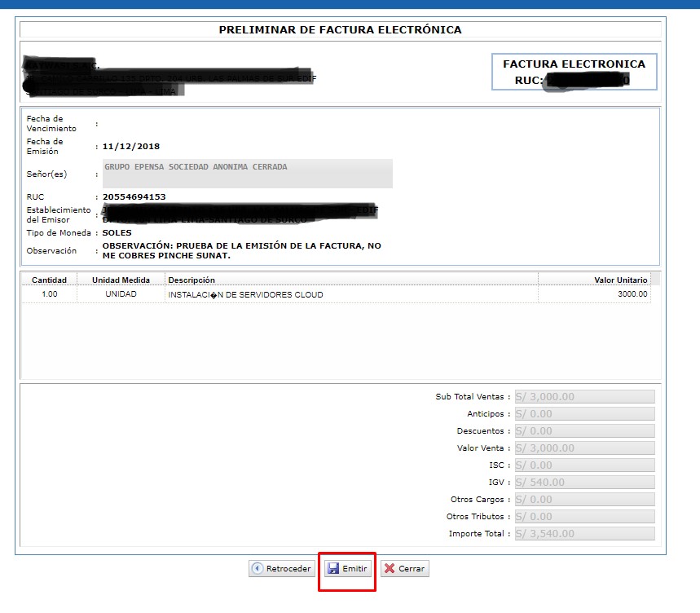Click the PRELIMINAR DE FACTURA ELECTRÓNICA title

pyautogui.click(x=340, y=30)
